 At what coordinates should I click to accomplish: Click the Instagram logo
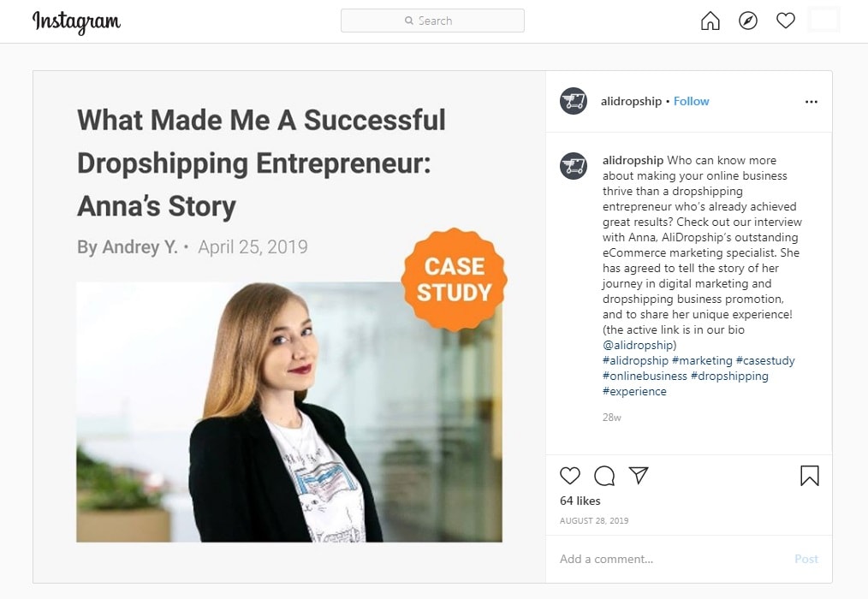pyautogui.click(x=76, y=21)
